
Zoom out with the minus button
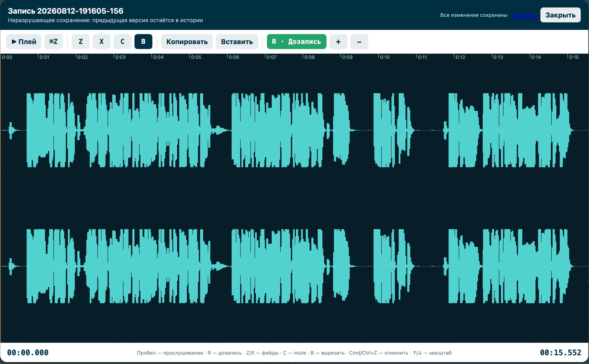[x=359, y=42]
